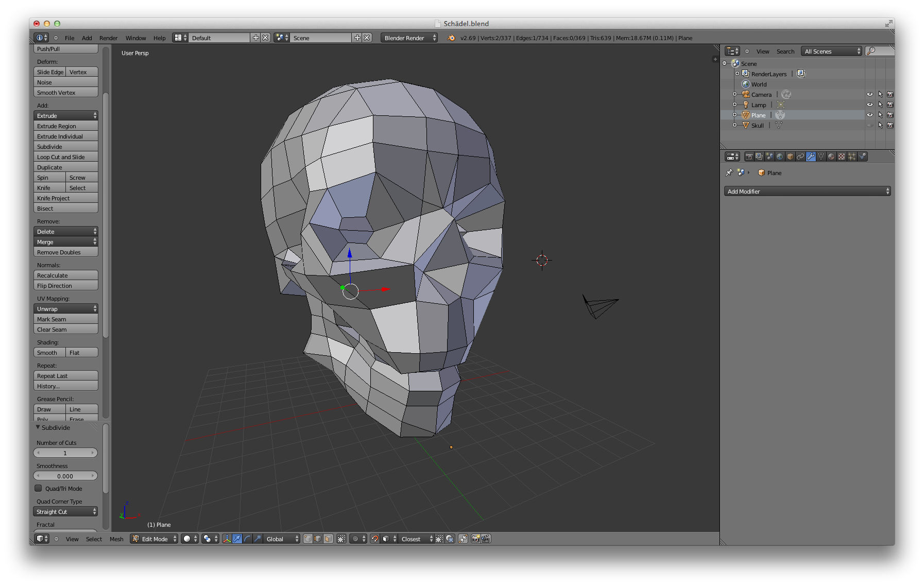
Task: Open the Particles properties tab icon
Action: pyautogui.click(x=852, y=157)
